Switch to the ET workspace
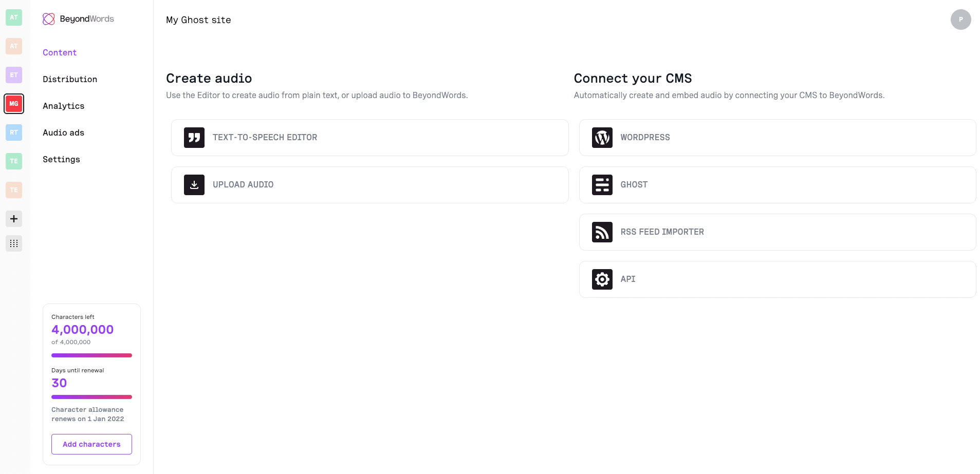 coord(14,75)
